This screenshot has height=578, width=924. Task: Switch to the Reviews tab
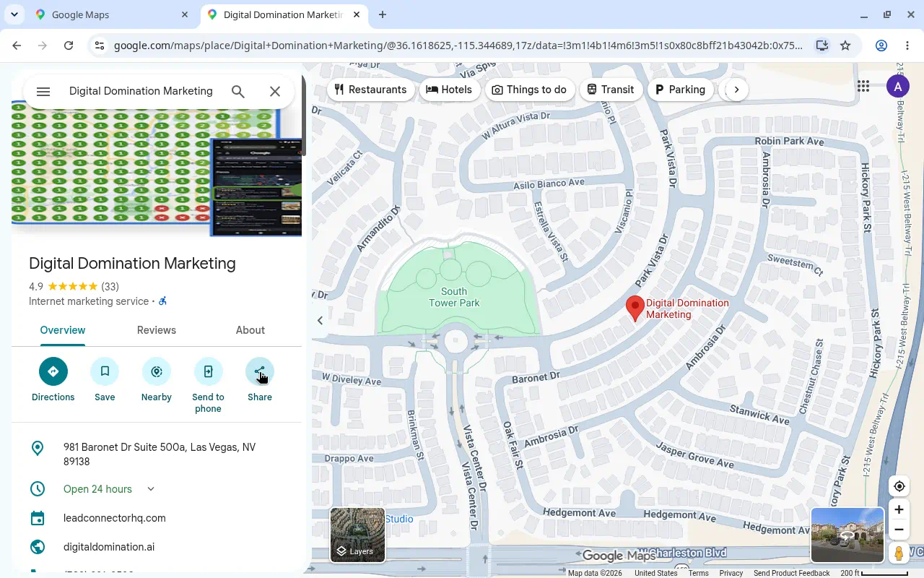click(157, 330)
